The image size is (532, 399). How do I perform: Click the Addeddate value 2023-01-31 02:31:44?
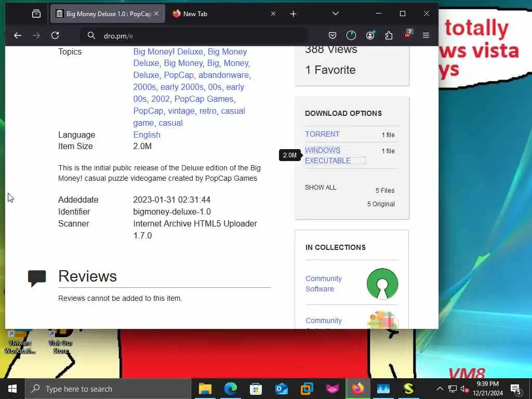tap(171, 199)
